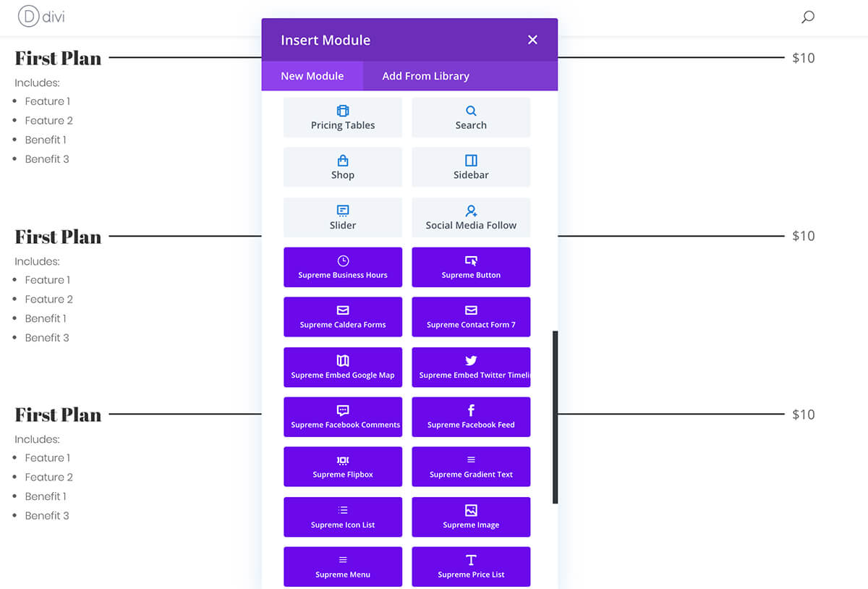Choose the Shop module
868x589 pixels.
tap(343, 167)
